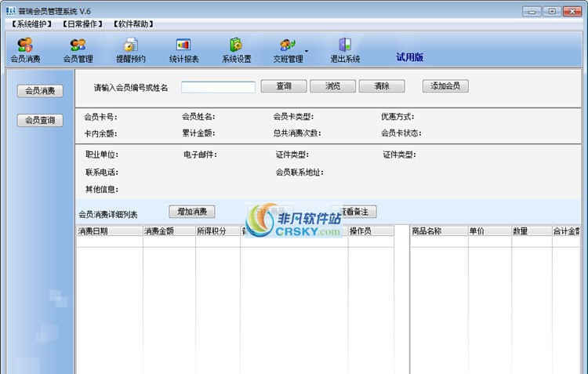The width and height of the screenshot is (588, 374).
Task: Open the 【日常操作】 menu
Action: click(x=82, y=24)
